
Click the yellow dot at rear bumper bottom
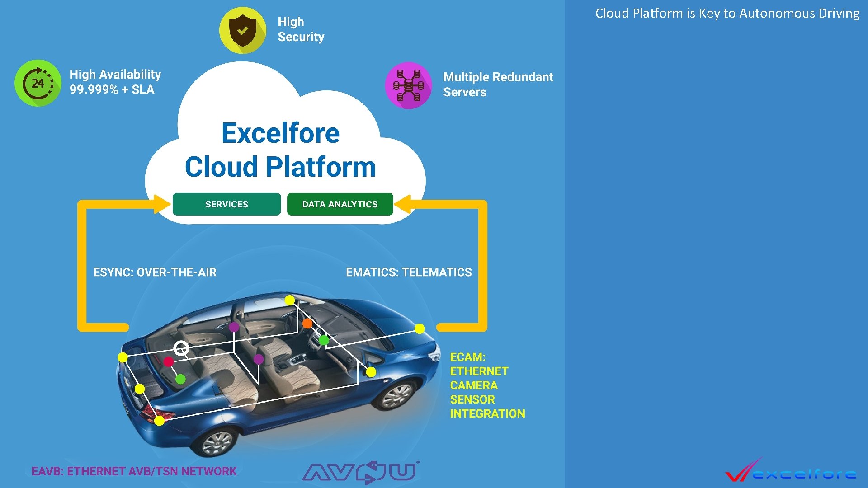[159, 421]
